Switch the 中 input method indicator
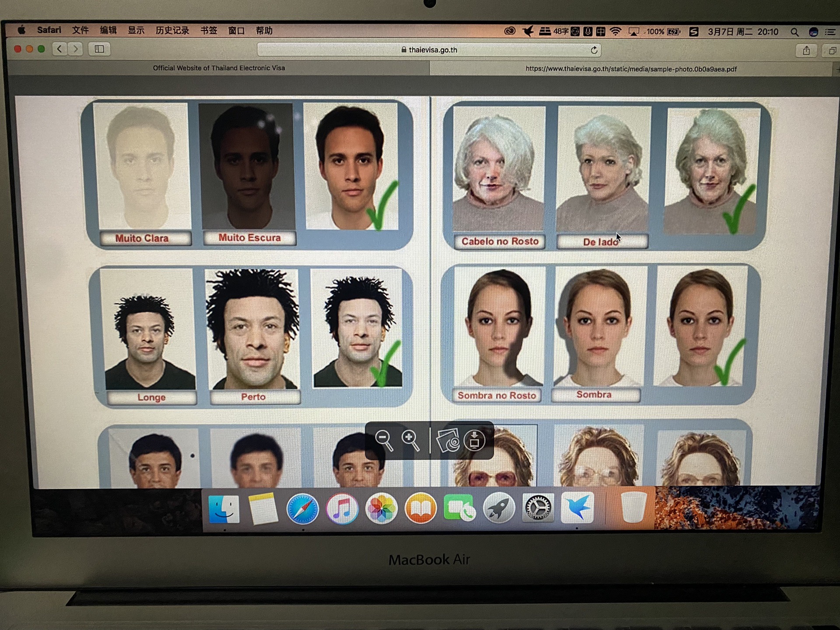The height and width of the screenshot is (630, 840). click(601, 31)
